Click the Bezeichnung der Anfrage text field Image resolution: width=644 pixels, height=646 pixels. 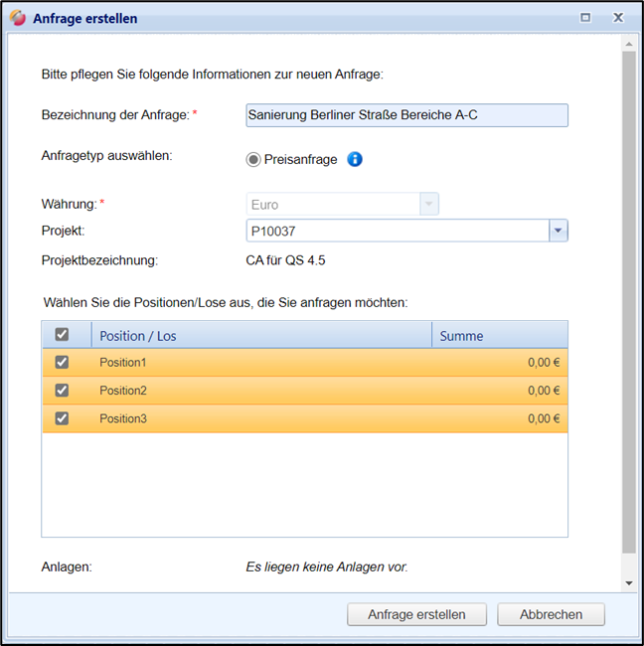(406, 115)
